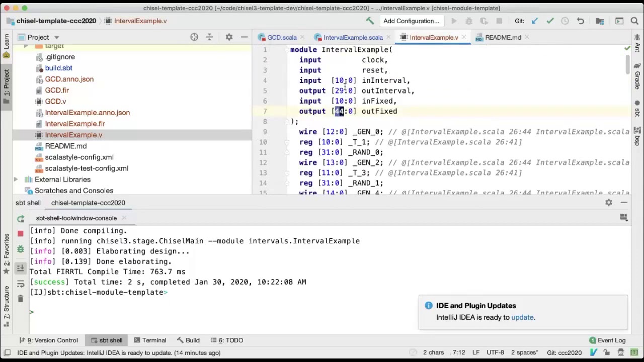Open LF line separator selector

point(475,352)
